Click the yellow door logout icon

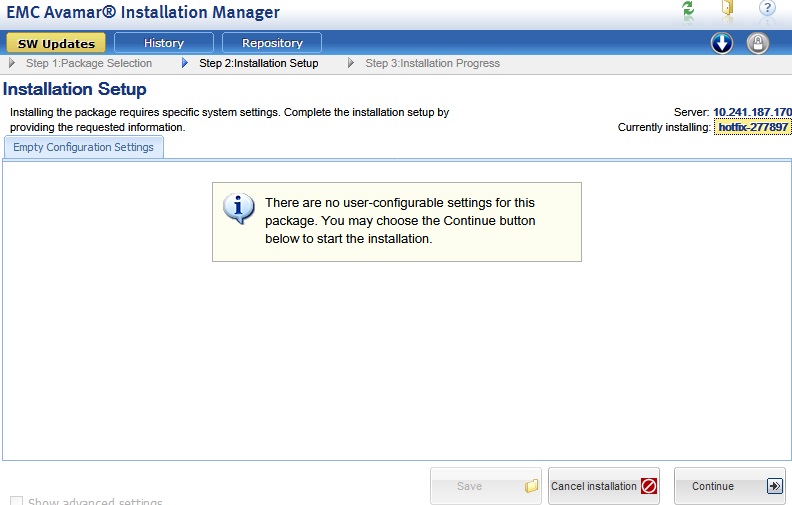(727, 10)
